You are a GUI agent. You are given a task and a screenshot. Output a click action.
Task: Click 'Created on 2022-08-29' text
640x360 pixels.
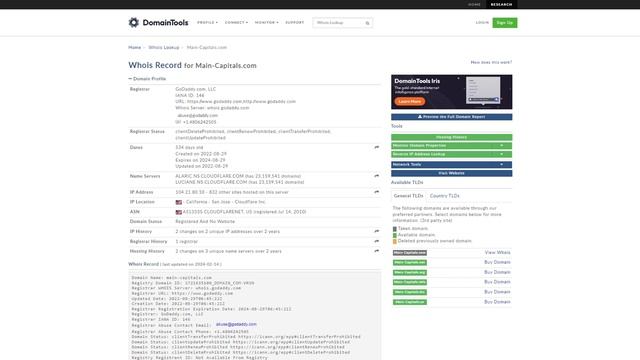coord(201,154)
